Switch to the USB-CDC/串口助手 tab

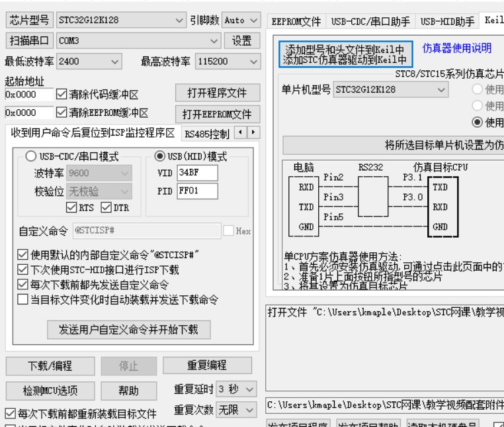pyautogui.click(x=370, y=22)
